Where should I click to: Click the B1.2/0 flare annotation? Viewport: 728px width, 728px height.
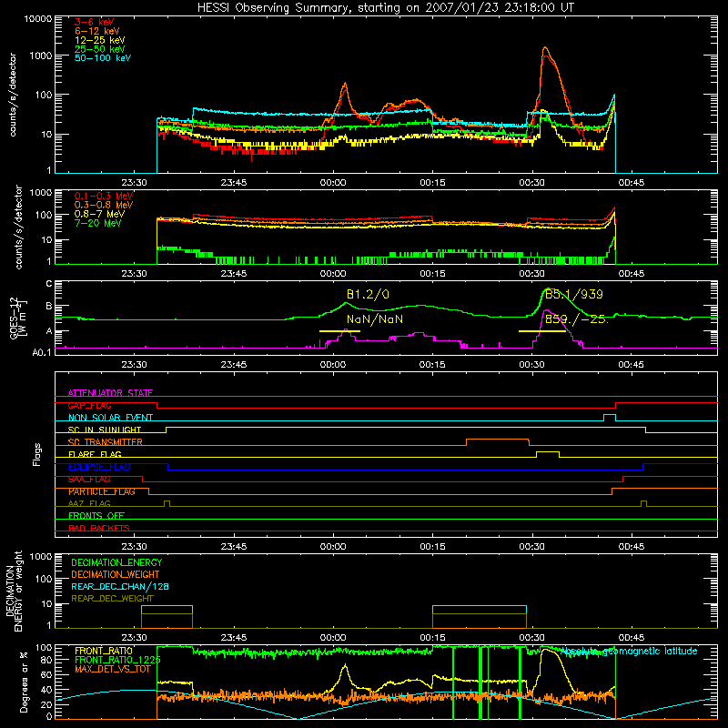click(x=368, y=294)
